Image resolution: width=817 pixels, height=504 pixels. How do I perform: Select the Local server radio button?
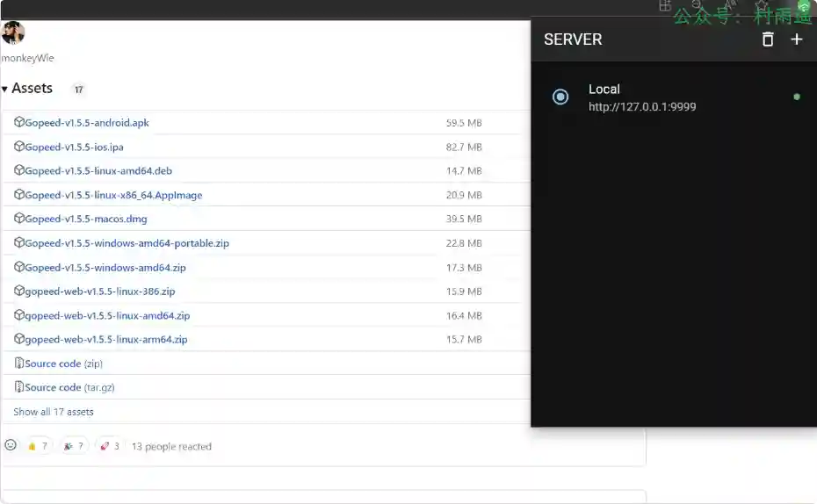pos(560,97)
